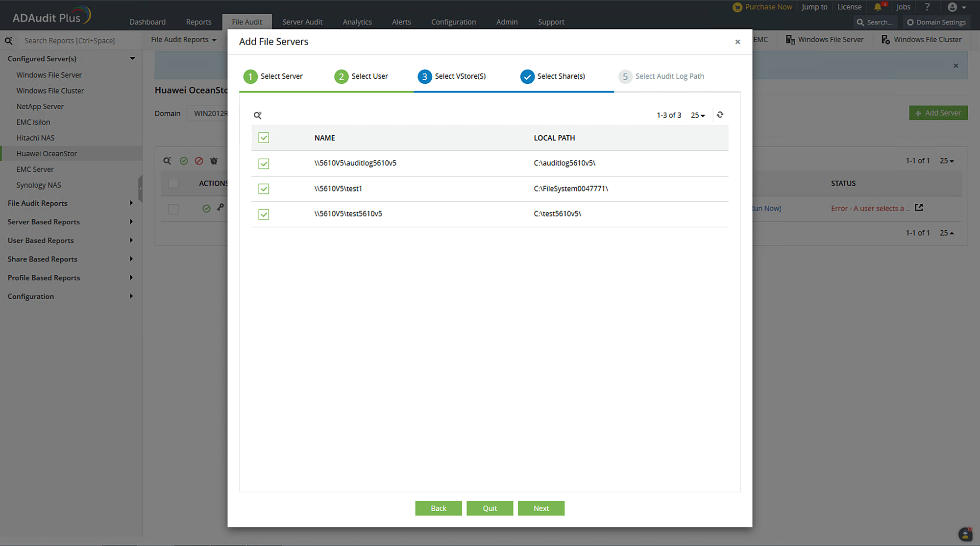
Task: Click the chat assistant icon
Action: (965, 534)
